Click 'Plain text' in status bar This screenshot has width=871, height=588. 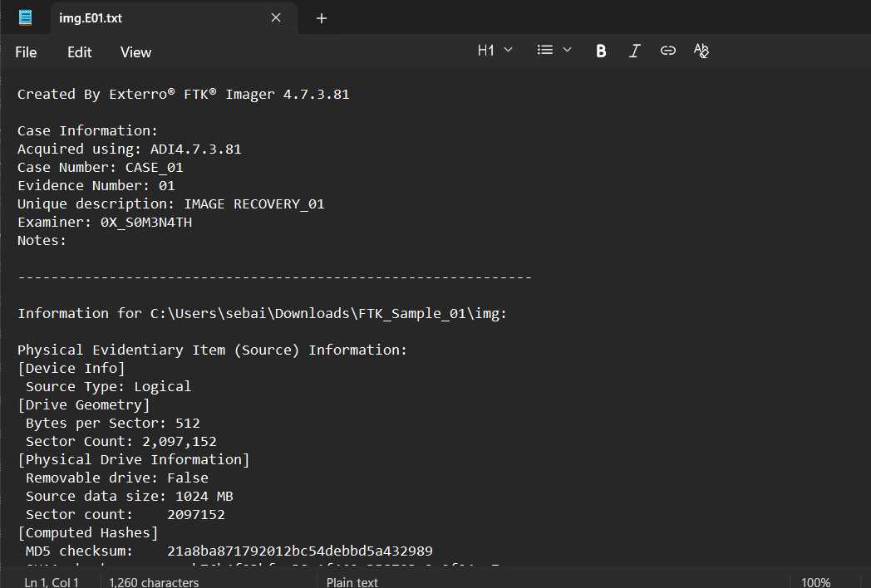pos(352,582)
